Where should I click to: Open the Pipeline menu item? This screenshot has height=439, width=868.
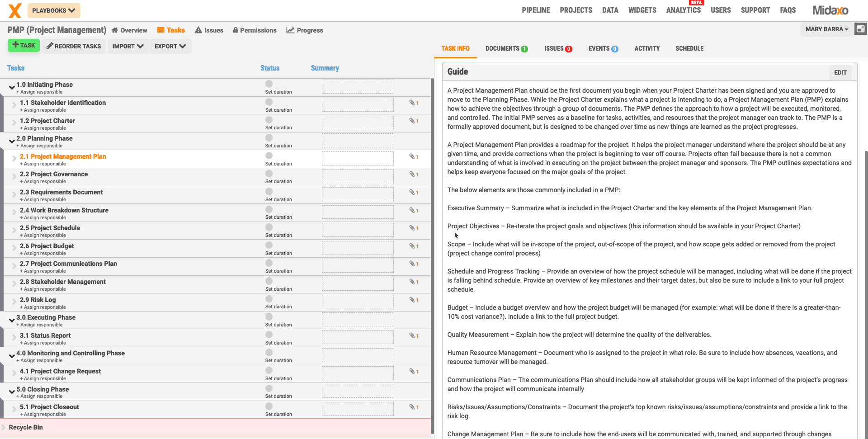(x=536, y=10)
